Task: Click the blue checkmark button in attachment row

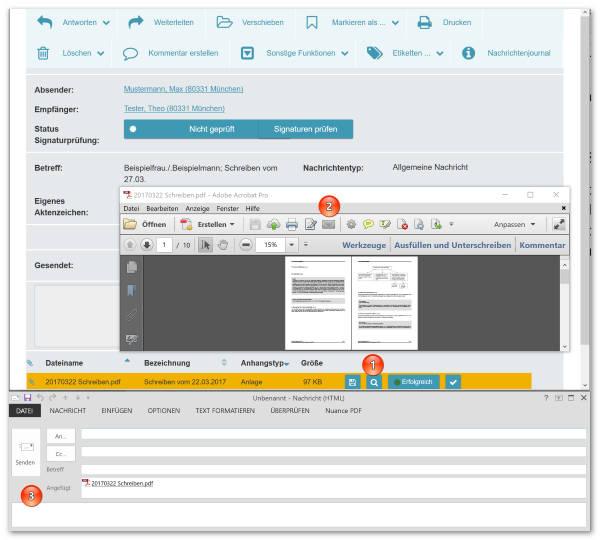Action: pos(453,382)
